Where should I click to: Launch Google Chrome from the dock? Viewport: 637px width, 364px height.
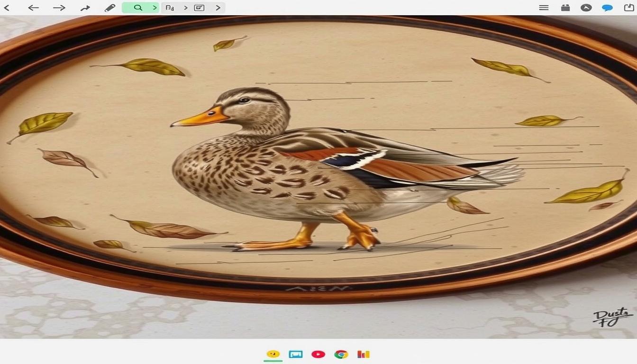pyautogui.click(x=341, y=354)
